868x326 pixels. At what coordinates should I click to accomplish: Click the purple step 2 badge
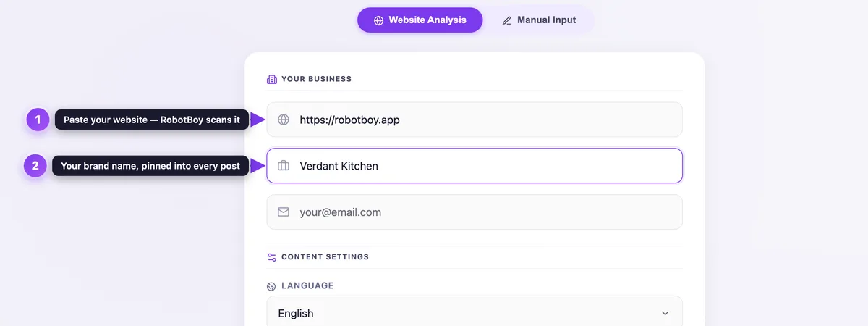[x=35, y=166]
